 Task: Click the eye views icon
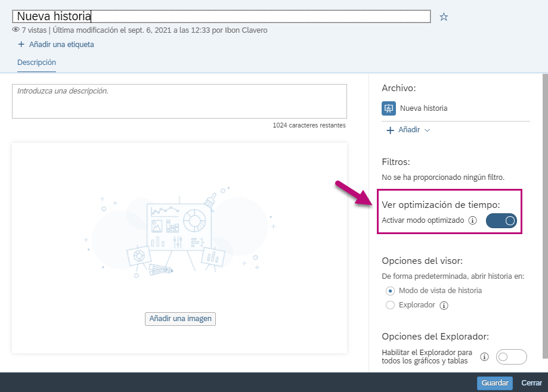point(16,30)
